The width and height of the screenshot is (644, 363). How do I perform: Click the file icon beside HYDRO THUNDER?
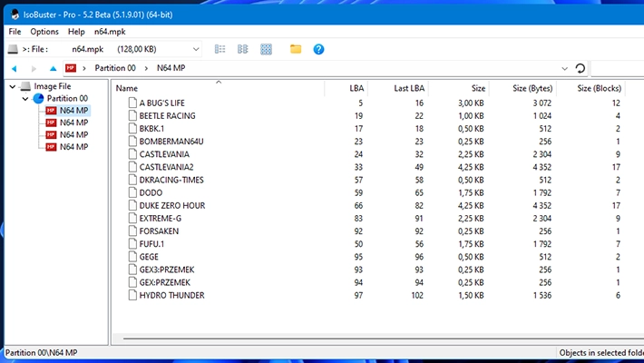(132, 295)
